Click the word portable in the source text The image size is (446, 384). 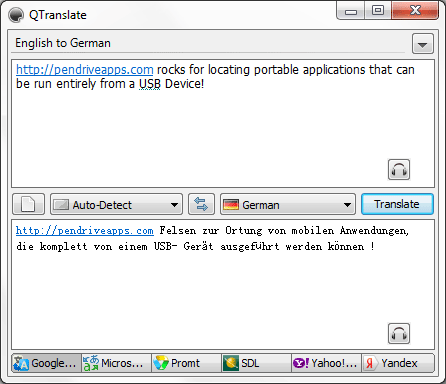pyautogui.click(x=276, y=70)
